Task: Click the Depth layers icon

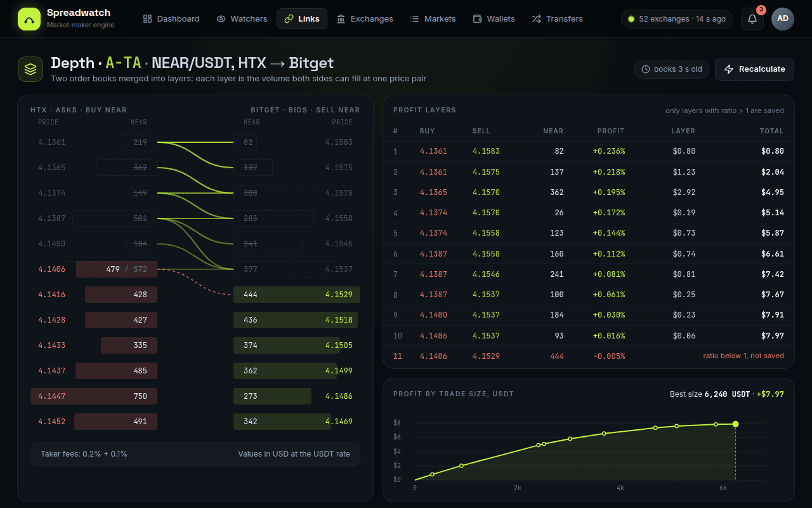Action: [x=30, y=69]
